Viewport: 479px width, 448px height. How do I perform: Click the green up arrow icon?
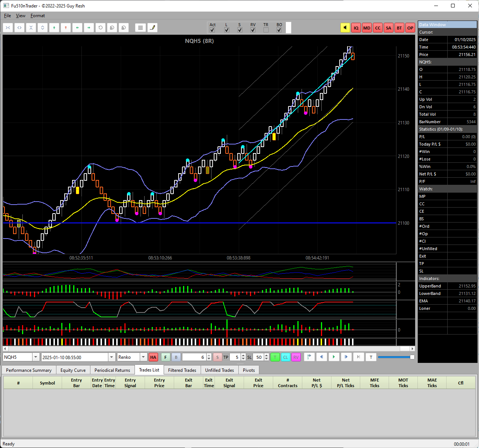pos(54,28)
